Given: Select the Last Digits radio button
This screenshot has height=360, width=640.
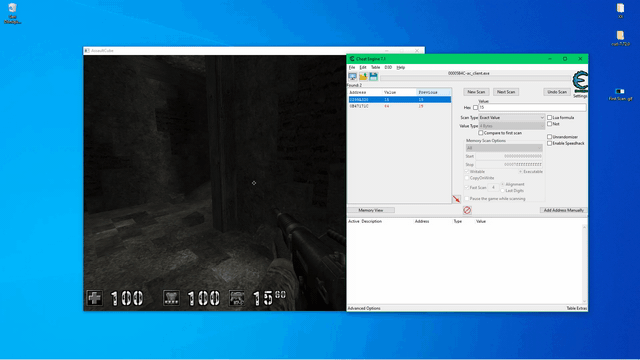Looking at the screenshot, I should (x=502, y=191).
